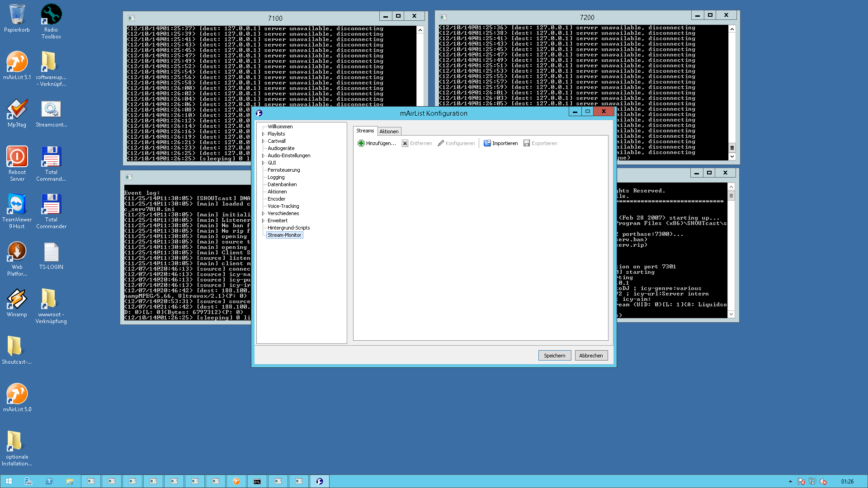Select Encoder in the configuration tree
868x488 pixels.
tap(276, 199)
